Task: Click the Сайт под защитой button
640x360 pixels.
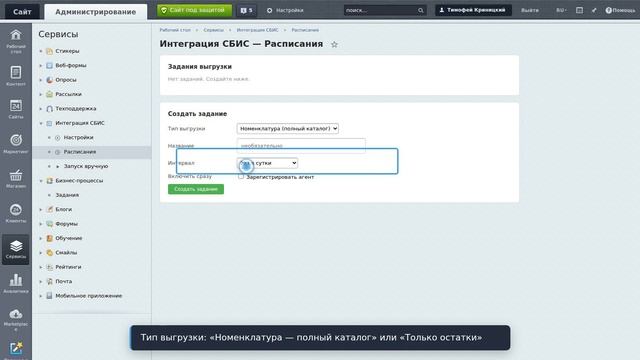Action: [x=194, y=10]
